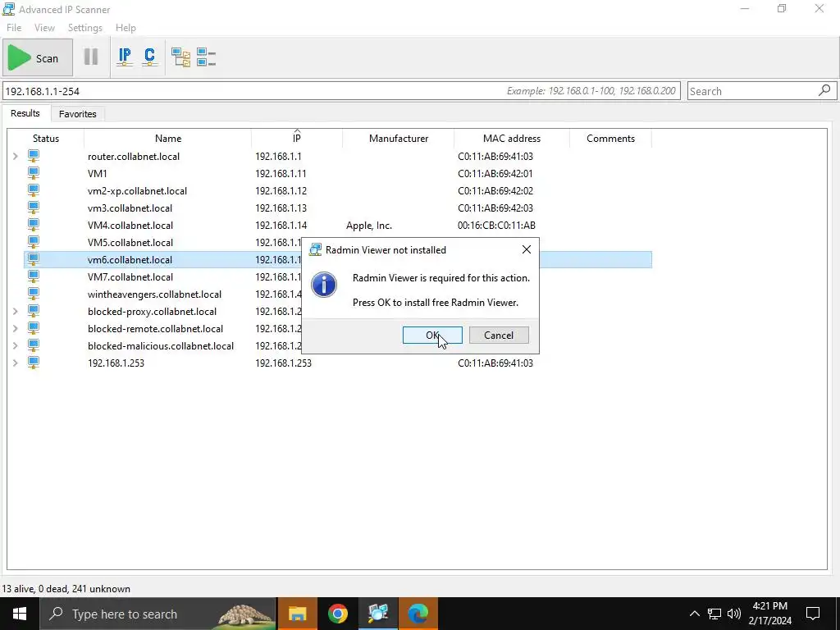Click the blue information icon in the dialog

click(x=323, y=285)
